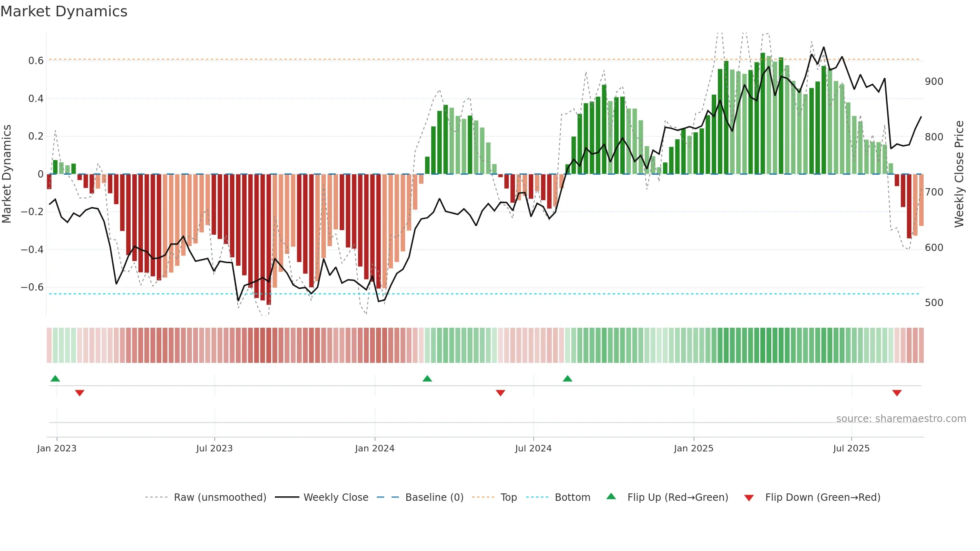The height and width of the screenshot is (551, 980).
Task: Click the Jan 2023 x-axis label
Action: click(57, 449)
